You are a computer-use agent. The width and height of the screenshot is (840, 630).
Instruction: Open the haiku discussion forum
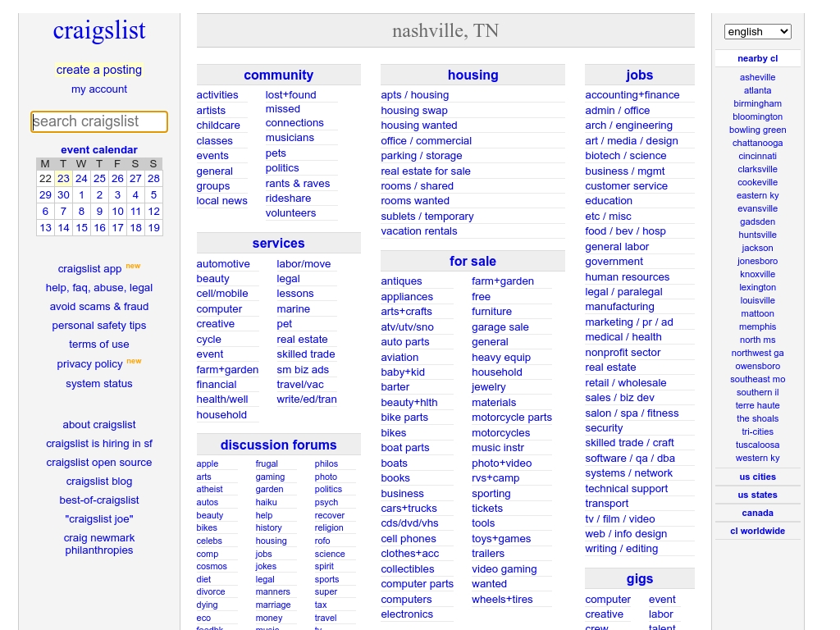click(x=267, y=503)
